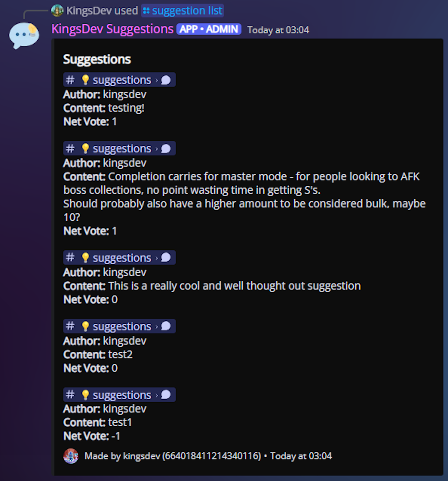This screenshot has height=481, width=448.
Task: Click the APP • ADMIN badge
Action: tap(209, 29)
